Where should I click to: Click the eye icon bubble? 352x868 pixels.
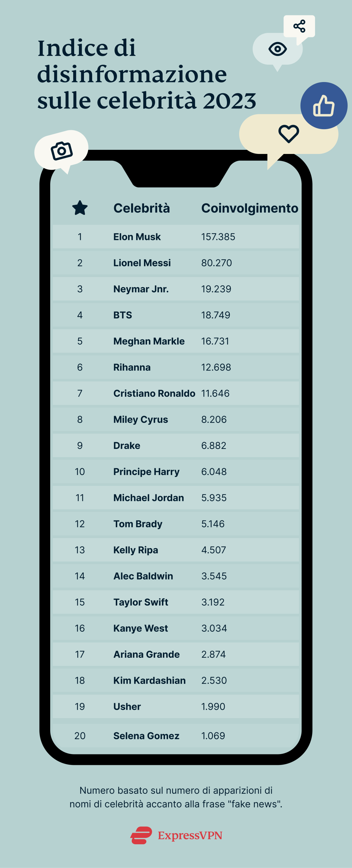[277, 49]
